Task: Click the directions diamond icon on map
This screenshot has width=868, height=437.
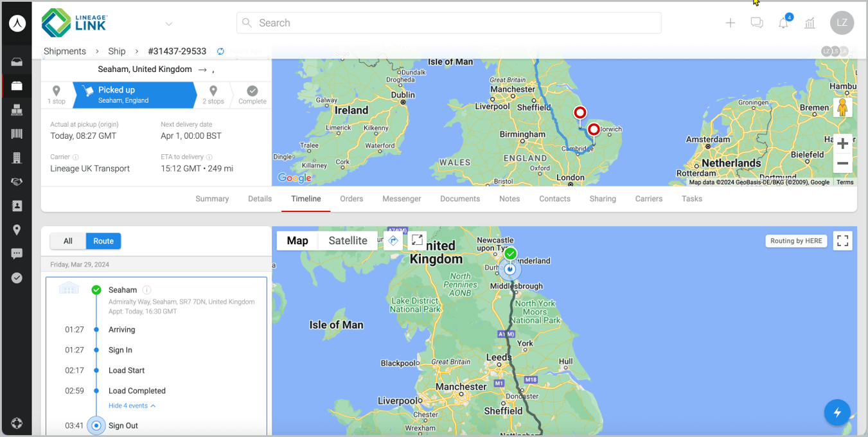Action: pyautogui.click(x=393, y=240)
